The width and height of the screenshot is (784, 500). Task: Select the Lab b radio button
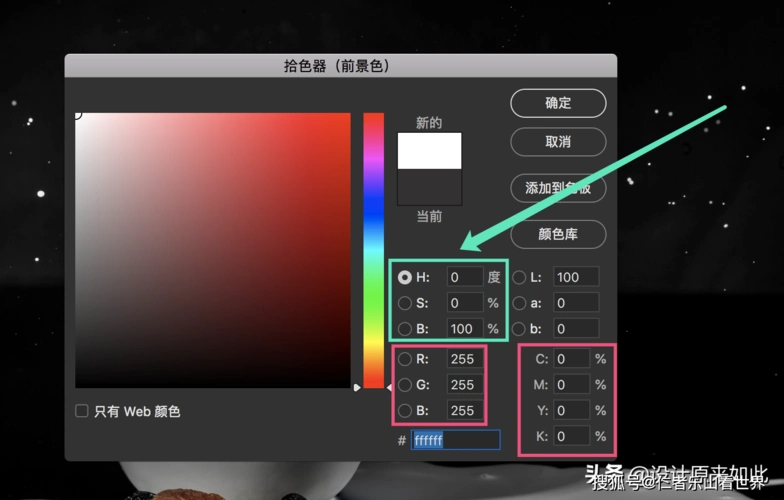[x=519, y=329]
